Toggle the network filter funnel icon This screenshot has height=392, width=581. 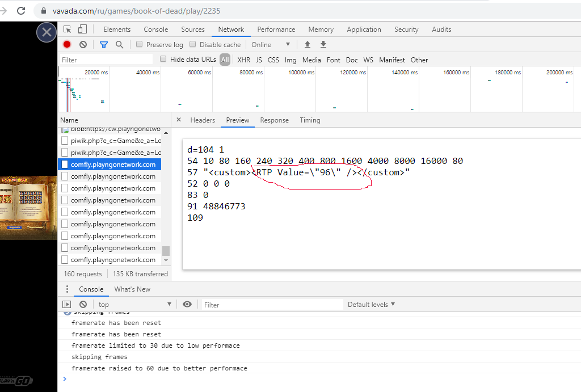[x=104, y=45]
